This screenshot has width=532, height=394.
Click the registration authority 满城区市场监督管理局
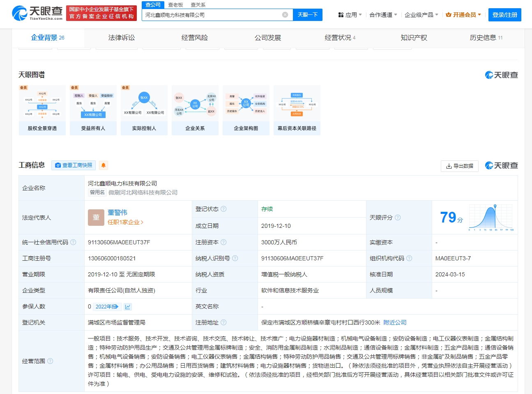click(117, 322)
